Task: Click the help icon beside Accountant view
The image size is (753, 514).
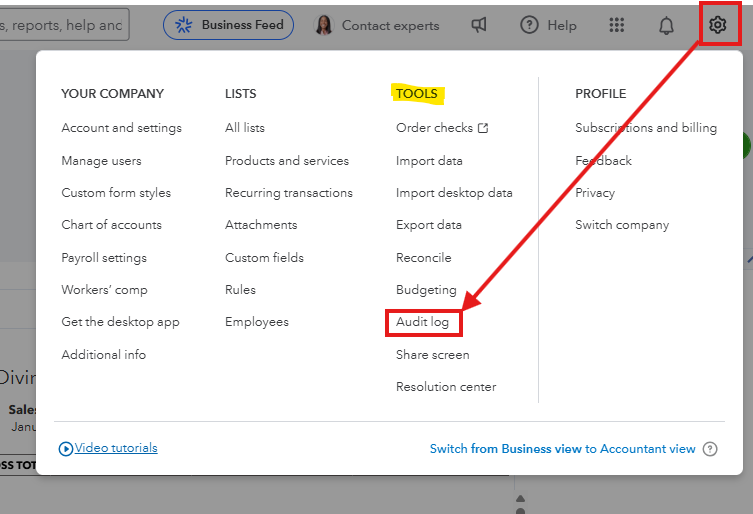Action: point(710,449)
